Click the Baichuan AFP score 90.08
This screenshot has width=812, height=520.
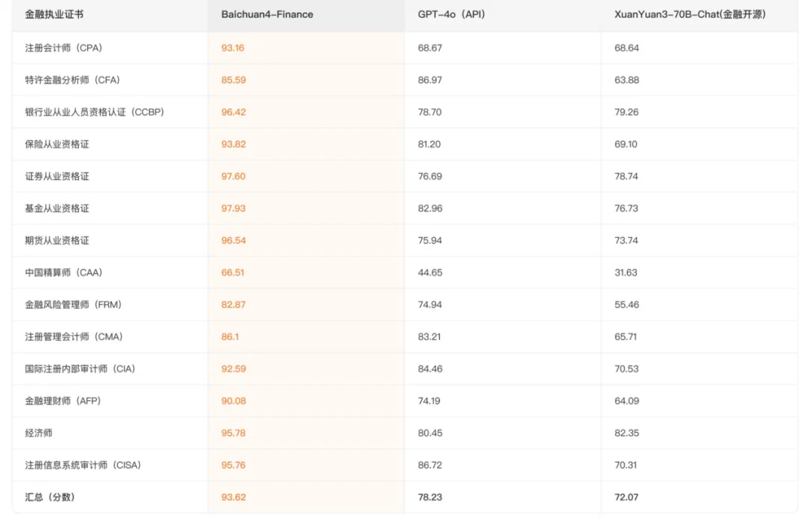234,401
